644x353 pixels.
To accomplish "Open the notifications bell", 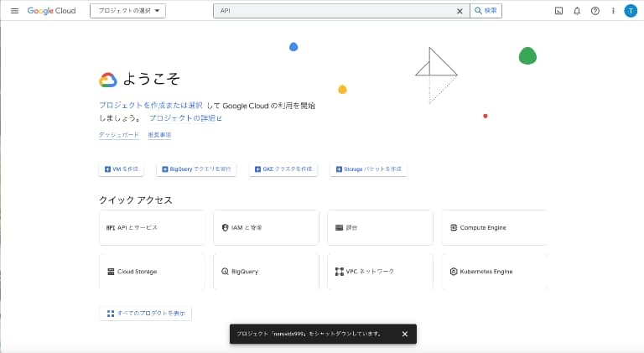I will point(577,11).
